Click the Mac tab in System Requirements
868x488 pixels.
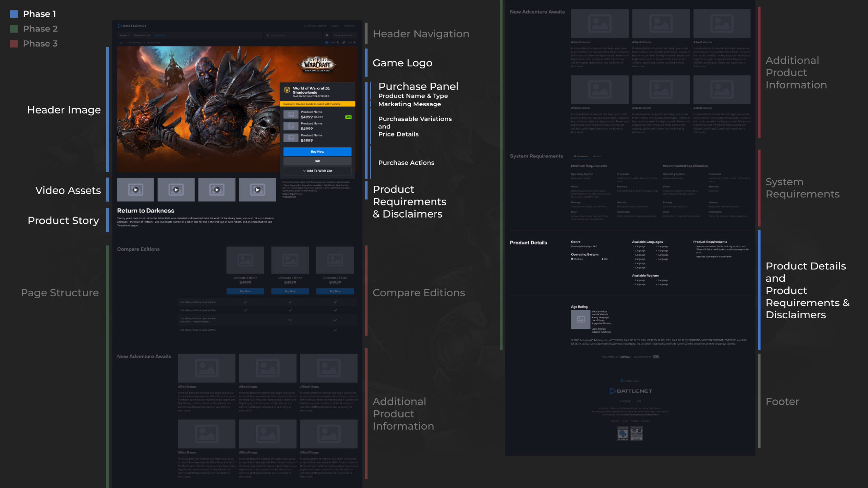click(x=597, y=156)
